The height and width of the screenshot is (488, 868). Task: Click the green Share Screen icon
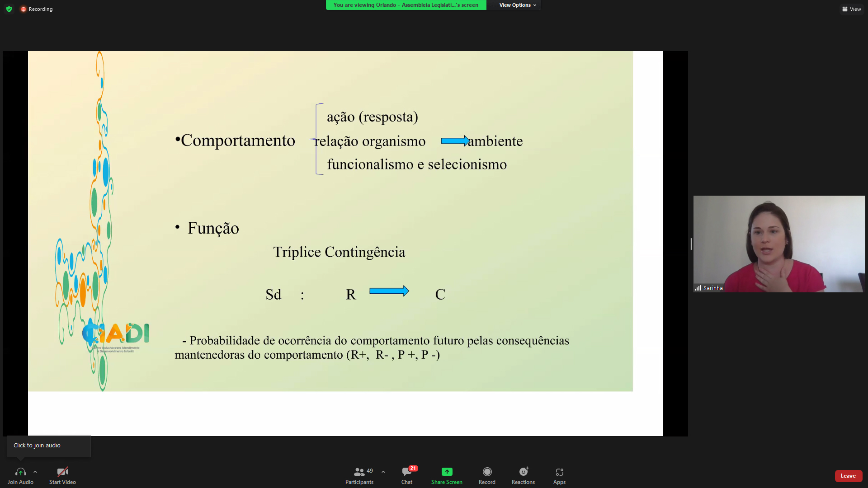click(447, 472)
